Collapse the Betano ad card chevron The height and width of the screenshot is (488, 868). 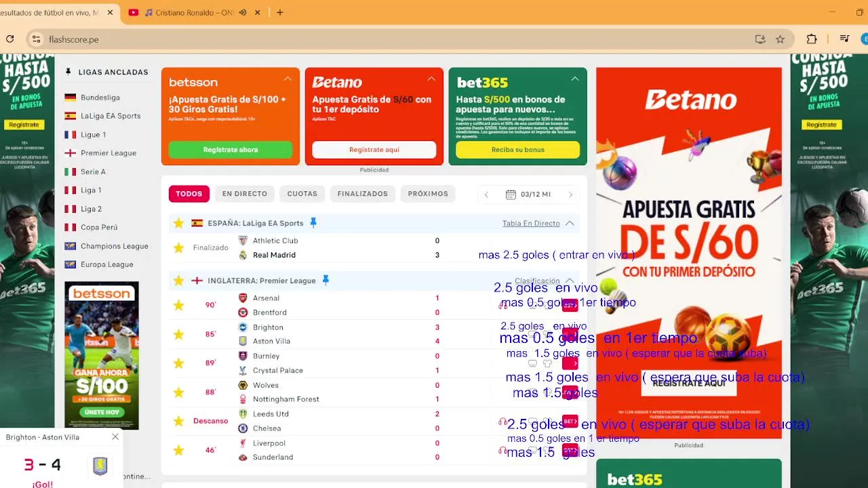click(x=431, y=79)
